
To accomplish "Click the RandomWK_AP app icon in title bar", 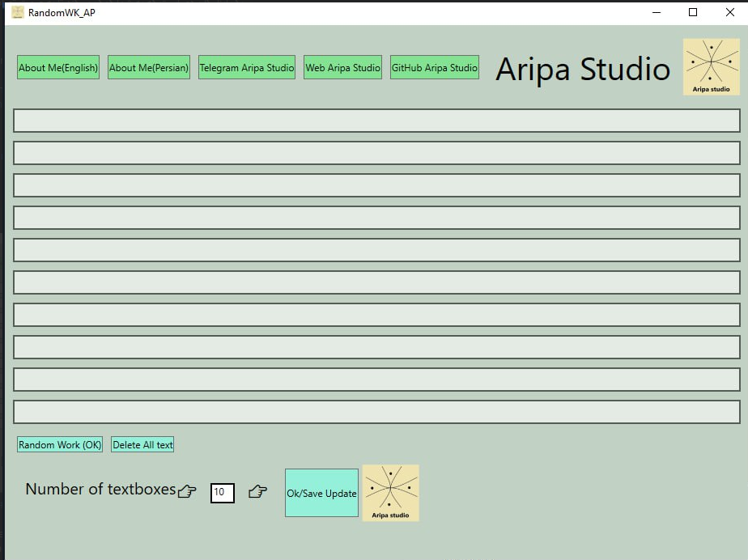I will click(18, 12).
